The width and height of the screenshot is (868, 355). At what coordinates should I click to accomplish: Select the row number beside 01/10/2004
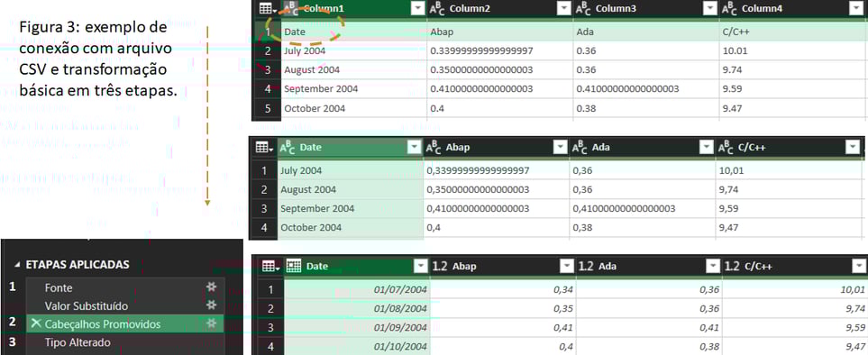point(270,346)
